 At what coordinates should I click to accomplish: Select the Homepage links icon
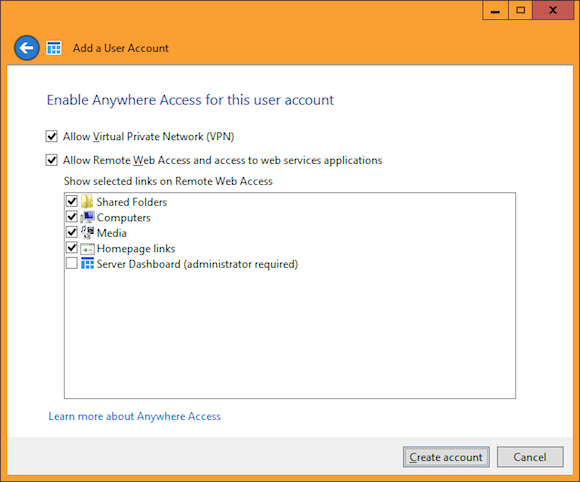tap(87, 249)
